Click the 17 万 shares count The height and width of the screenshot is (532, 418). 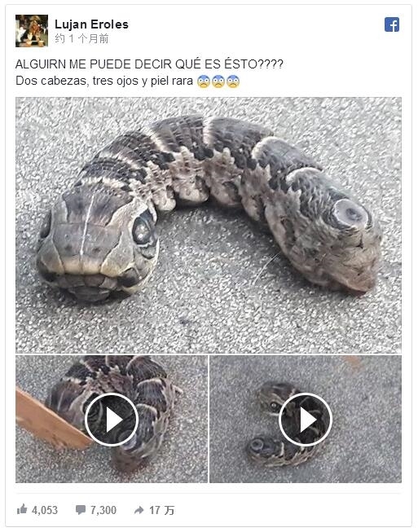point(162,510)
